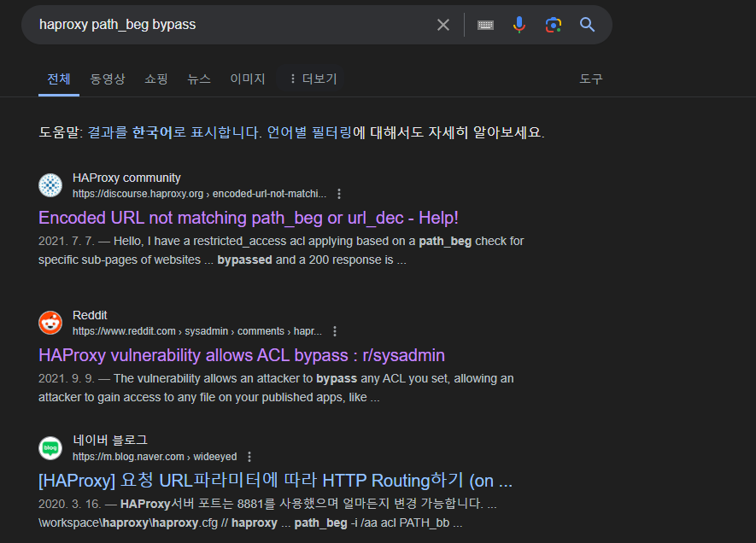756x543 pixels.
Task: Click the 네이버 블로그 favicon
Action: [50, 447]
